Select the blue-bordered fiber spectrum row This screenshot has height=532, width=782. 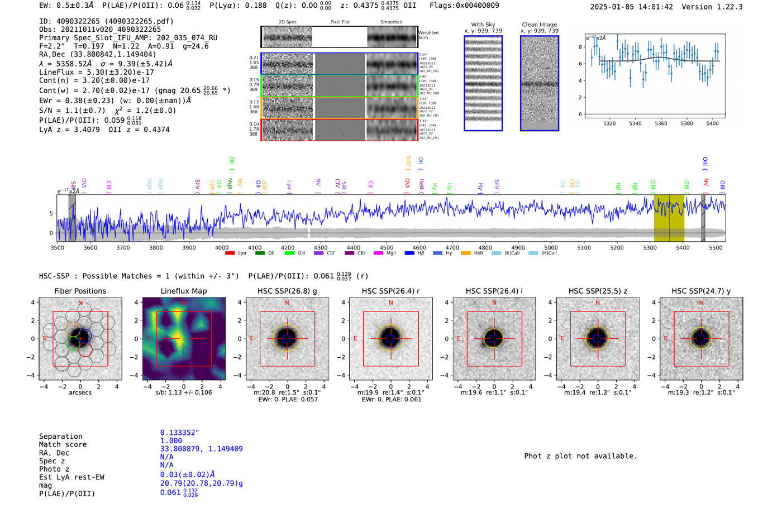pyautogui.click(x=339, y=64)
